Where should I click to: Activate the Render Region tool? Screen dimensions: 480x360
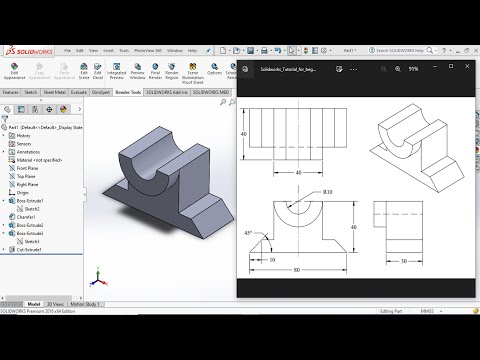172,71
